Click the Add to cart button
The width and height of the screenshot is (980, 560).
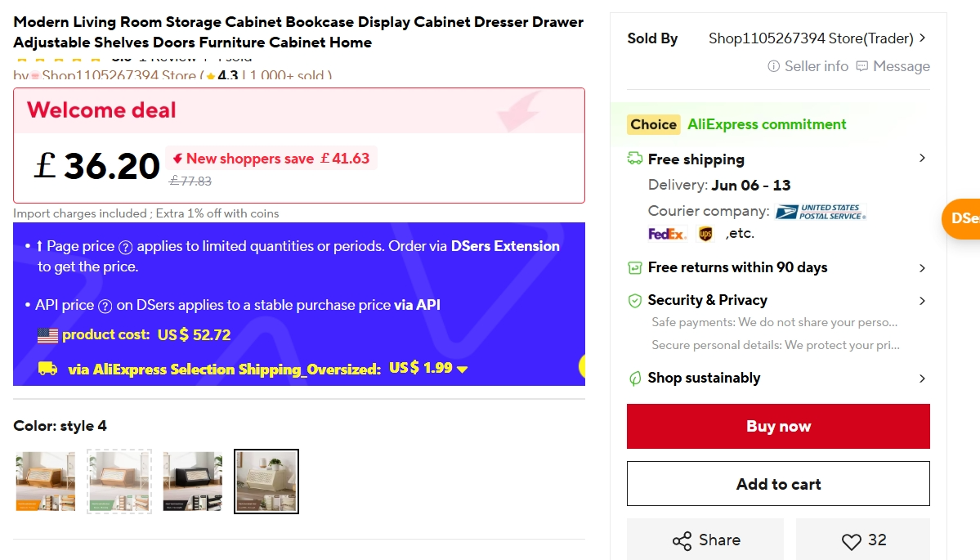click(778, 484)
